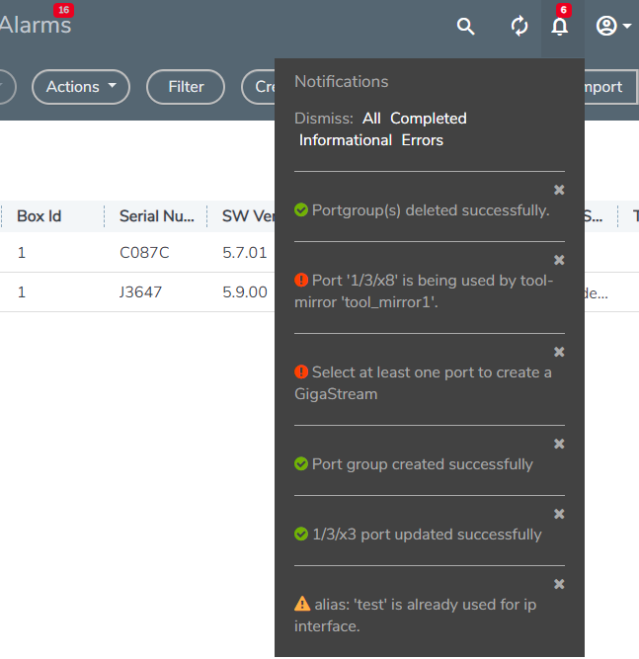The height and width of the screenshot is (659, 639).
Task: Dismiss Errors notifications
Action: 422,140
